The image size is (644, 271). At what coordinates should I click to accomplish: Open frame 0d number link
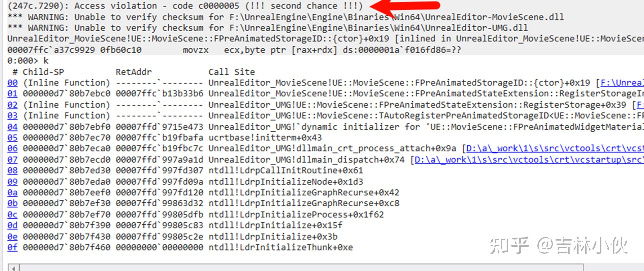[x=12, y=225]
